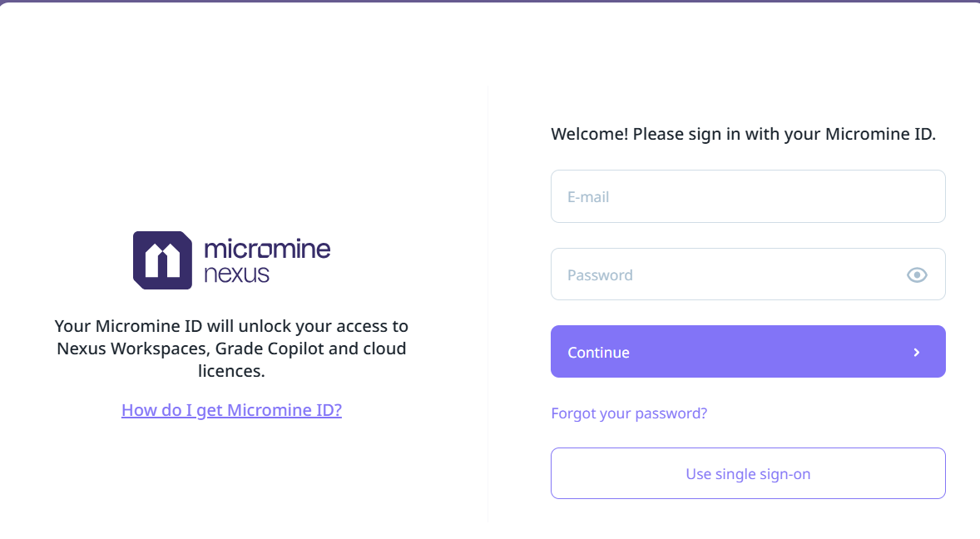The width and height of the screenshot is (980, 539).
Task: Click the Micromine Nexus logo icon
Action: 162,260
